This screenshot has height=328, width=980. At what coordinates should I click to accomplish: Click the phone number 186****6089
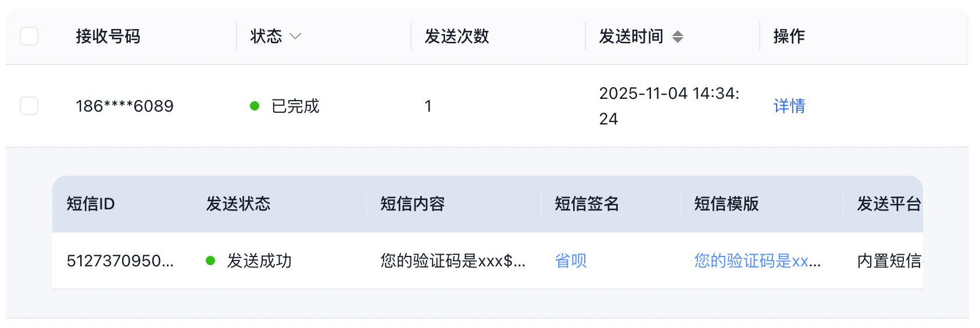tap(124, 106)
